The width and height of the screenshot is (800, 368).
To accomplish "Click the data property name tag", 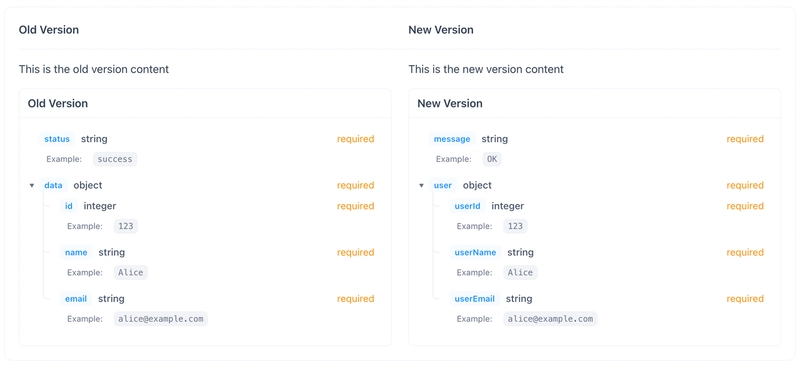I will 53,185.
